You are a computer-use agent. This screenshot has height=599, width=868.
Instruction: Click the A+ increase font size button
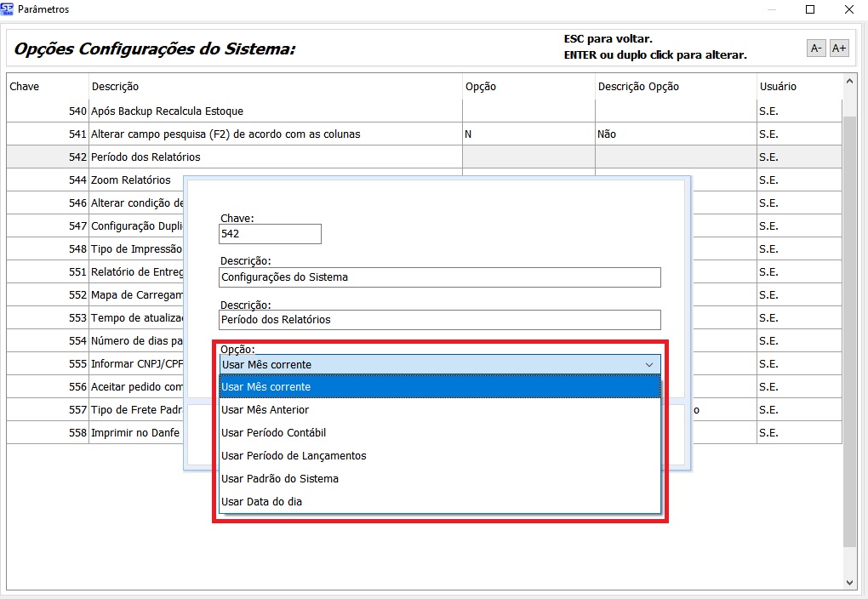coord(839,48)
